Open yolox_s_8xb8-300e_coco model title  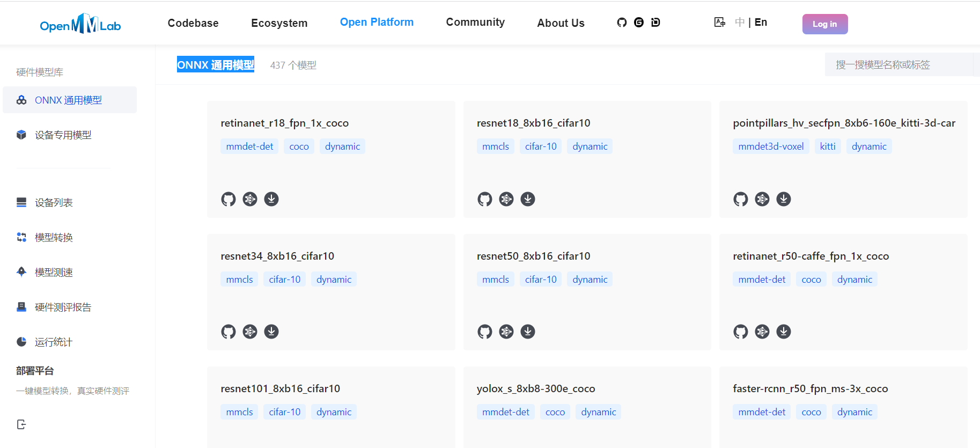coord(536,388)
